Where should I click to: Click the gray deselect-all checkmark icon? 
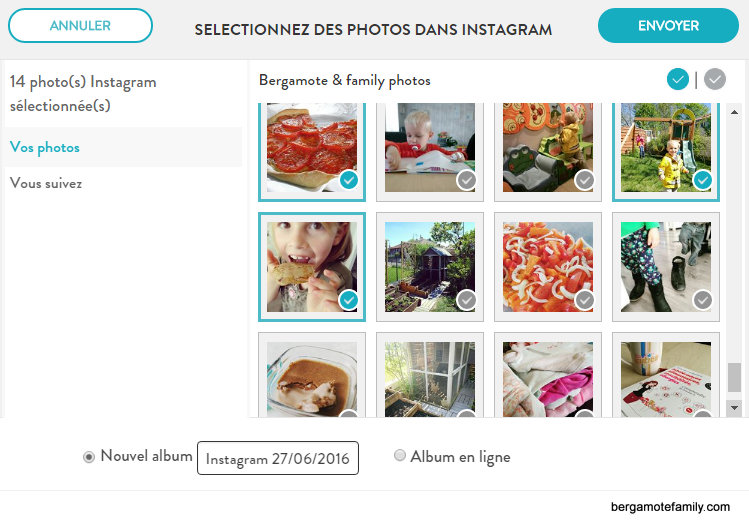pyautogui.click(x=714, y=80)
